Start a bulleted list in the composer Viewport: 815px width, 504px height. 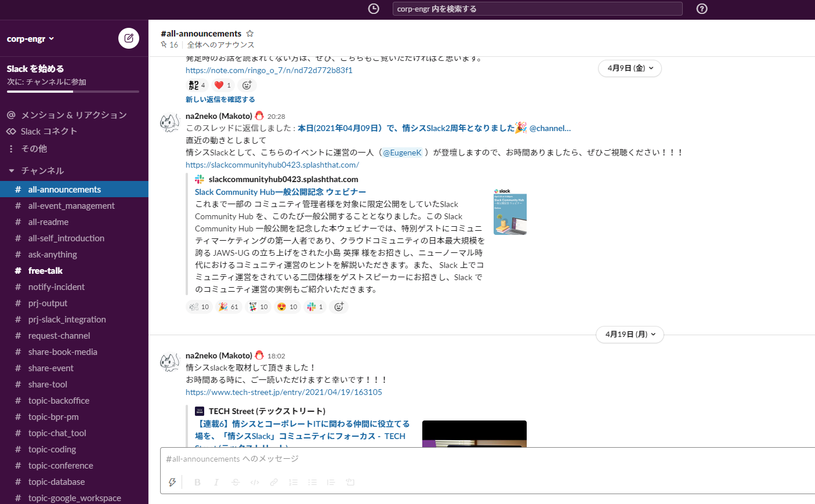[x=312, y=482]
